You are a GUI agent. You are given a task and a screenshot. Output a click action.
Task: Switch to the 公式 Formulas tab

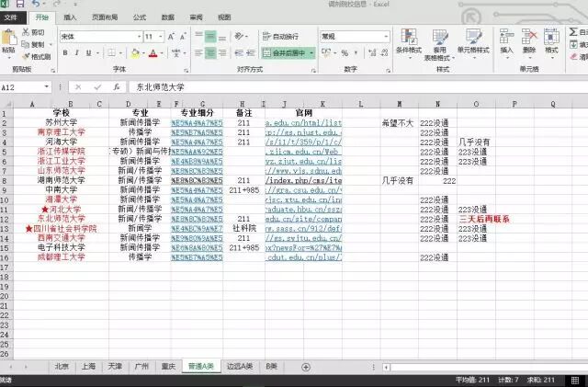pos(140,17)
